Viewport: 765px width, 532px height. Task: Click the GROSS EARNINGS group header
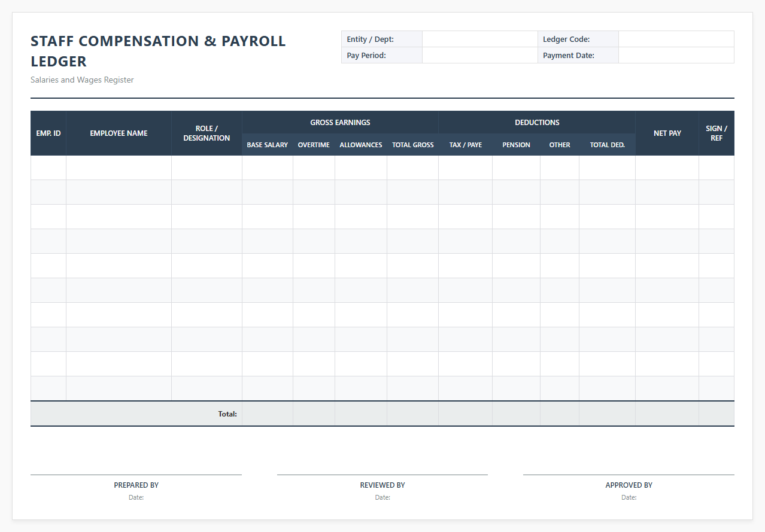click(340, 122)
